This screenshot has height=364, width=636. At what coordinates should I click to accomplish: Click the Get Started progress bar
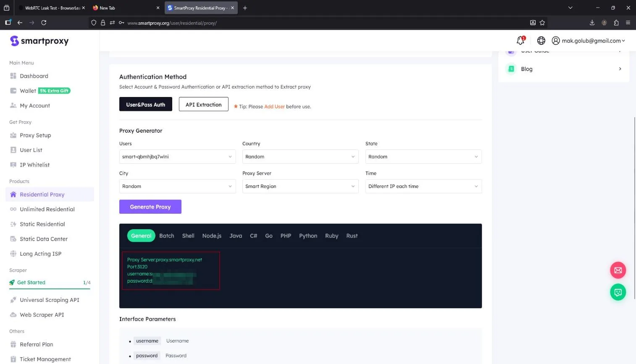click(50, 289)
